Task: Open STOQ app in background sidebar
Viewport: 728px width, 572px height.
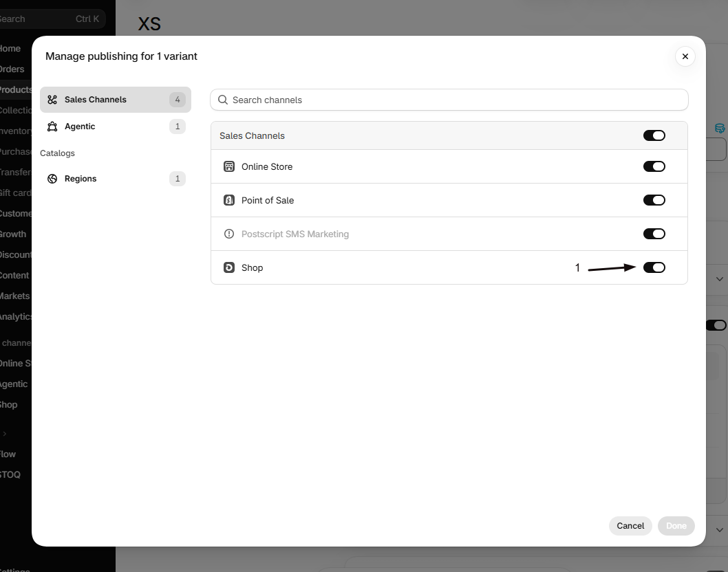Action: coord(10,474)
